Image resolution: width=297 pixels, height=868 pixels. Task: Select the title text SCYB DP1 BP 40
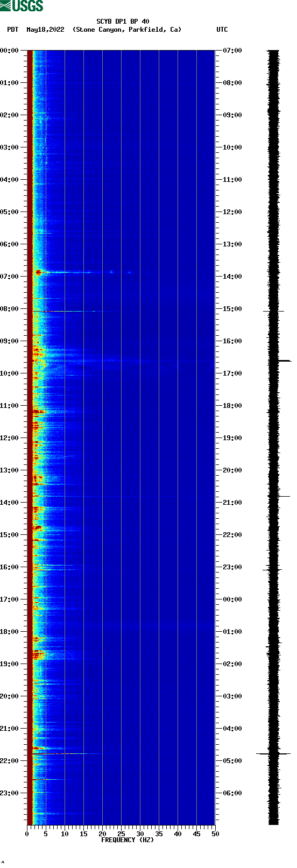[123, 22]
